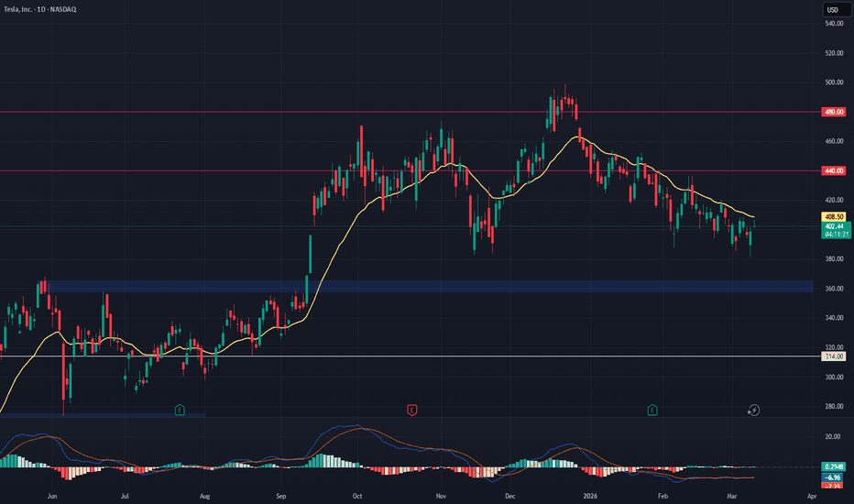The height and width of the screenshot is (504, 854).
Task: Click the yellow 408.50 moving average label
Action: coord(832,217)
